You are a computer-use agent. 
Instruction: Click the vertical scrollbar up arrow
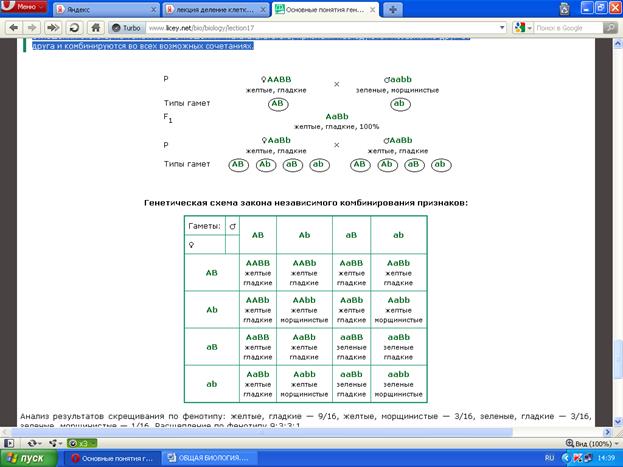tap(618, 43)
